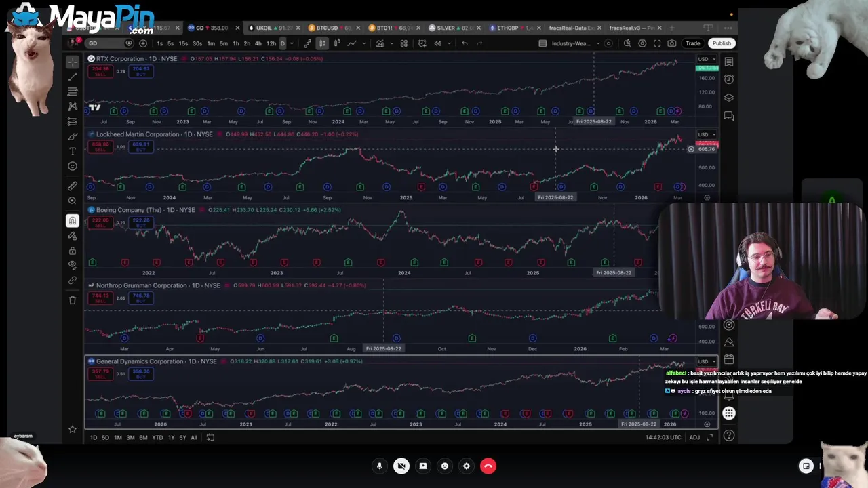Click the link drawings sync icon
The width and height of the screenshot is (868, 488).
(73, 280)
